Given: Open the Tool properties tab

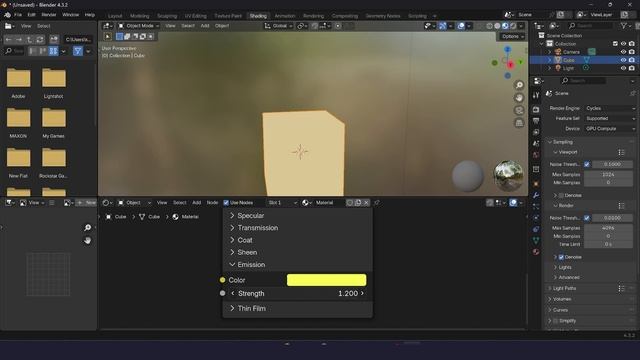Looking at the screenshot, I should 536,95.
